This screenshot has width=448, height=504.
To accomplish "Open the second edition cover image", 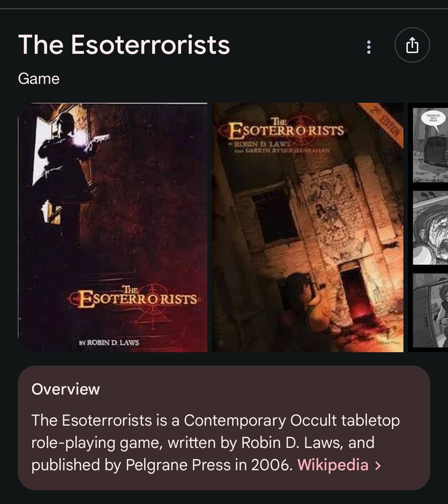I will coord(308,227).
